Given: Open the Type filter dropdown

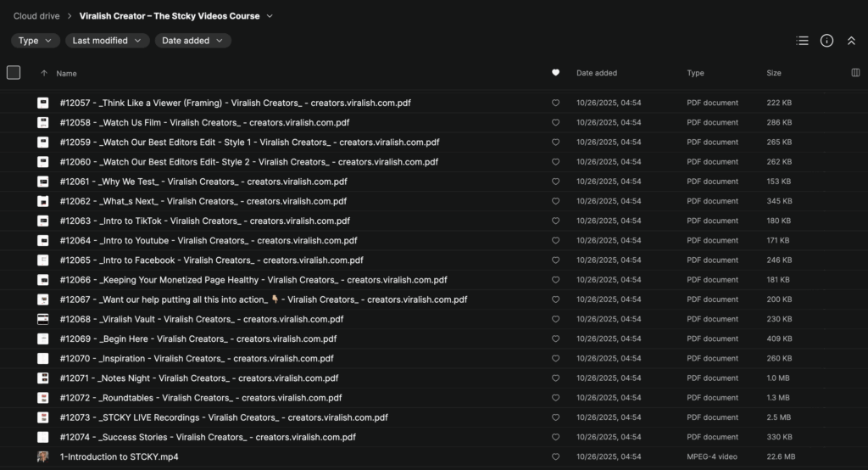Looking at the screenshot, I should pyautogui.click(x=35, y=41).
